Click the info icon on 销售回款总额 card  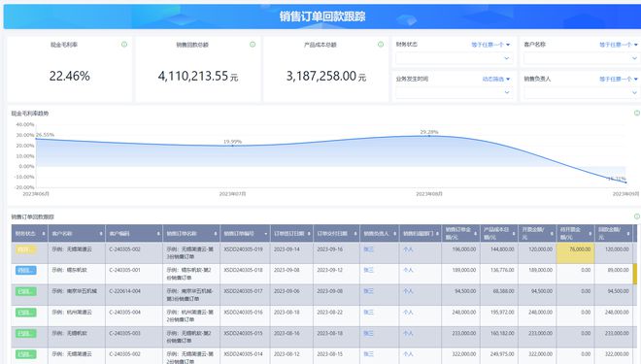tap(253, 44)
